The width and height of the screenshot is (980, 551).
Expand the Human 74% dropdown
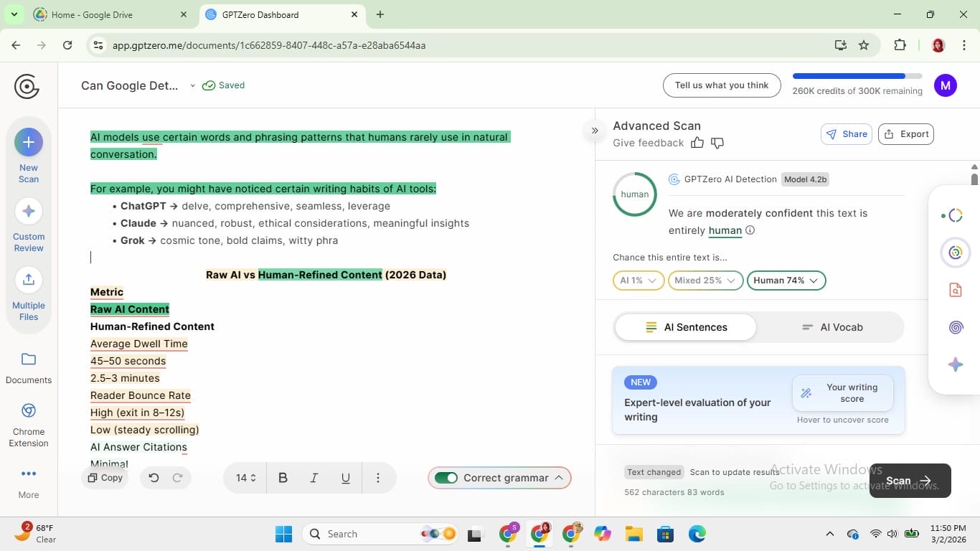(x=786, y=281)
